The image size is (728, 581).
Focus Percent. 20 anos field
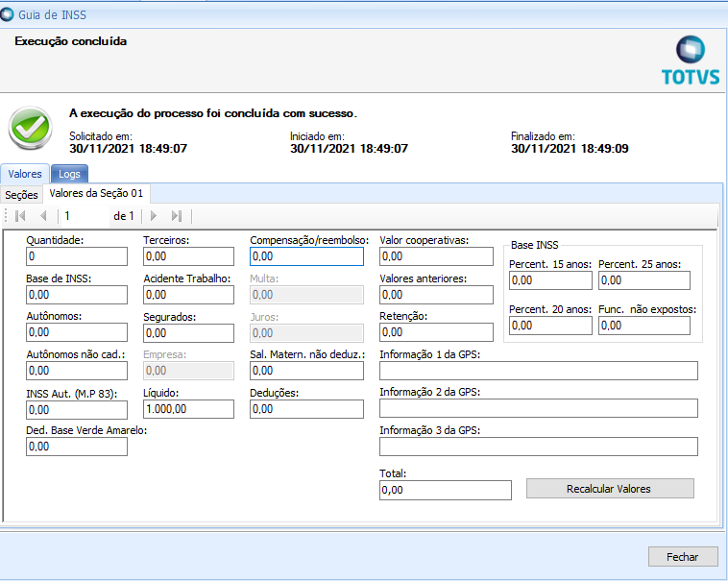(550, 326)
